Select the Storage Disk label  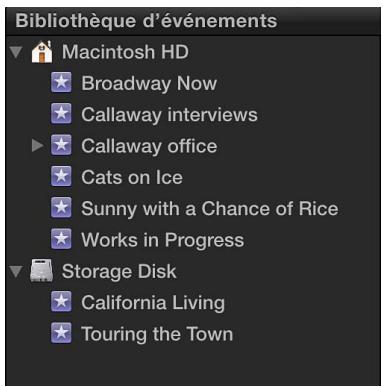point(119,271)
